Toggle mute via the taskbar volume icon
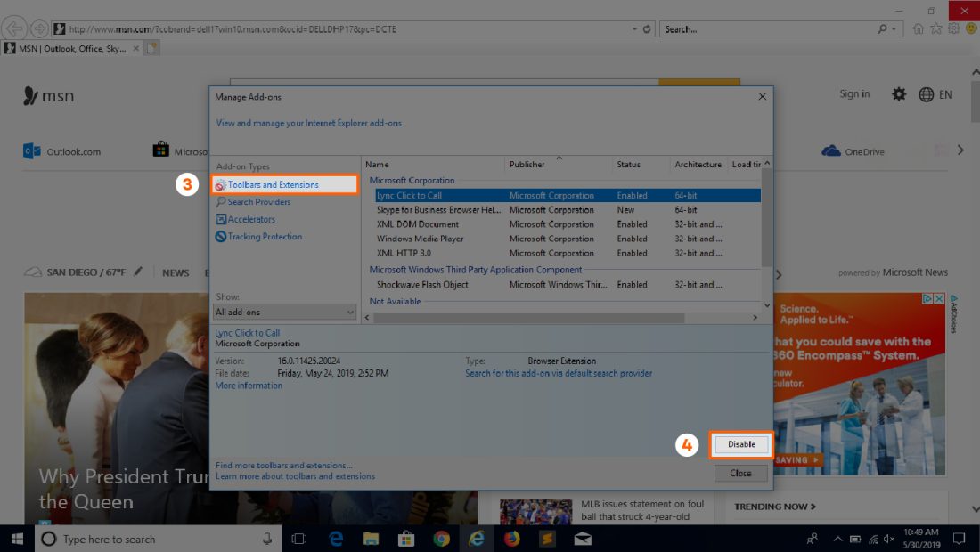 point(887,539)
